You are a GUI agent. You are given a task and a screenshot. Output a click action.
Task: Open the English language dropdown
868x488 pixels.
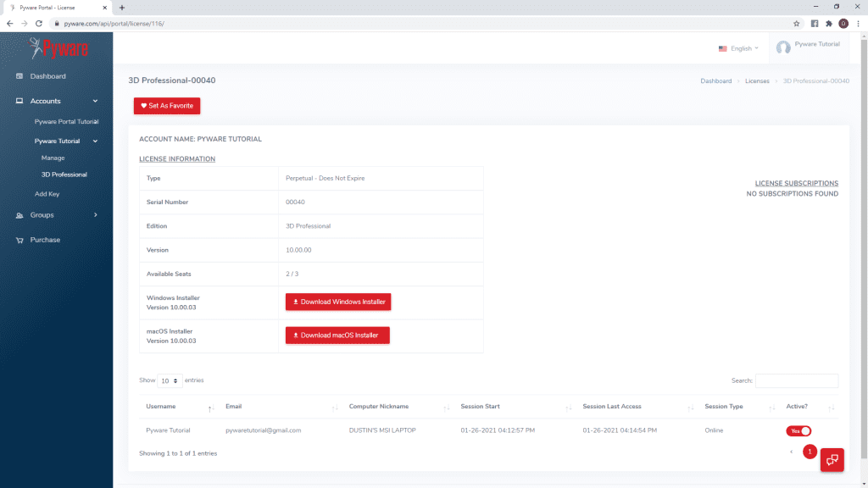[x=738, y=48]
